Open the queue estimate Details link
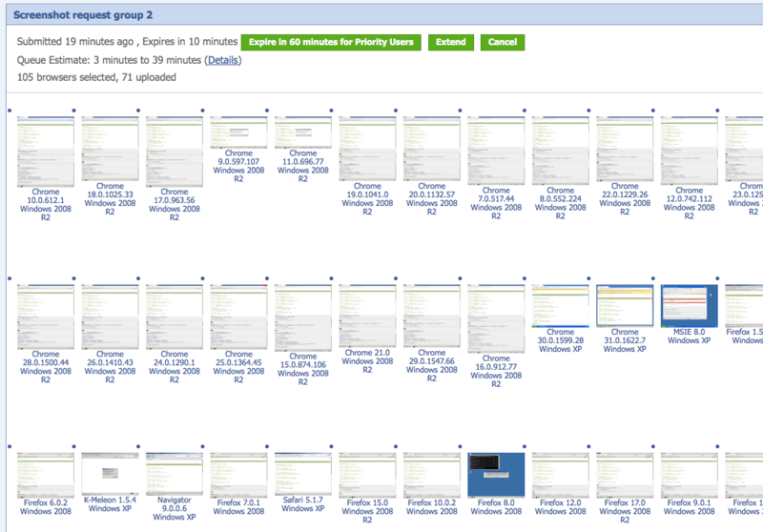The width and height of the screenshot is (763, 532). coord(223,60)
